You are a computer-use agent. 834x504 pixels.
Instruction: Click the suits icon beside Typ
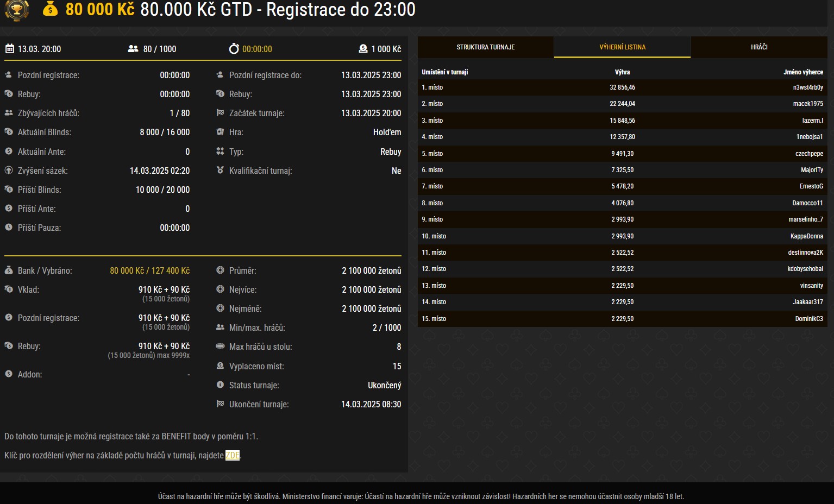pyautogui.click(x=220, y=152)
